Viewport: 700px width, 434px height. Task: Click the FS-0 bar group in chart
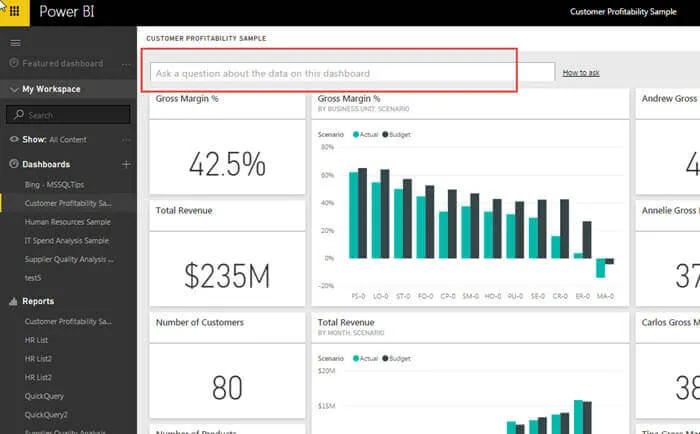click(x=358, y=213)
